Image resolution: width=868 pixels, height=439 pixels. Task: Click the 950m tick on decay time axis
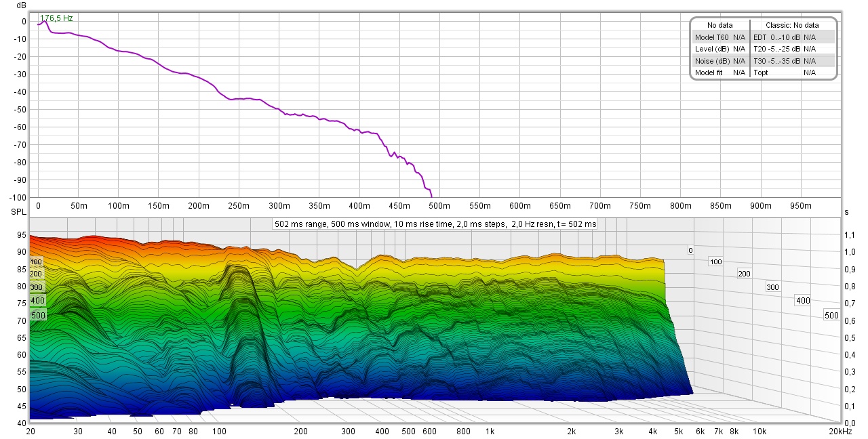pos(801,205)
